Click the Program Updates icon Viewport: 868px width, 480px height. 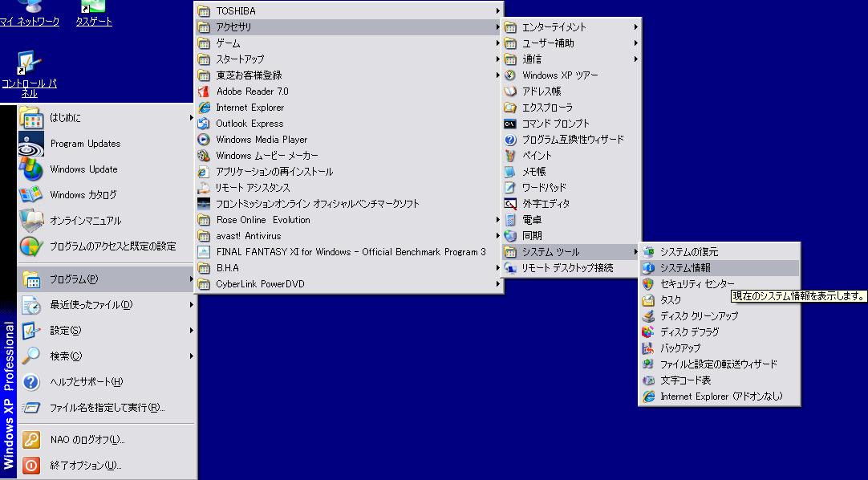31,144
